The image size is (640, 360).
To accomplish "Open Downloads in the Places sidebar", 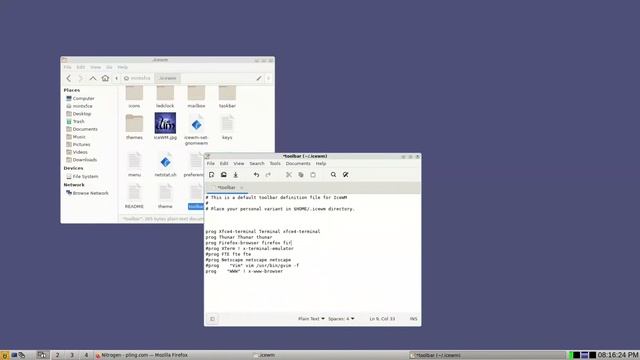I will point(85,160).
